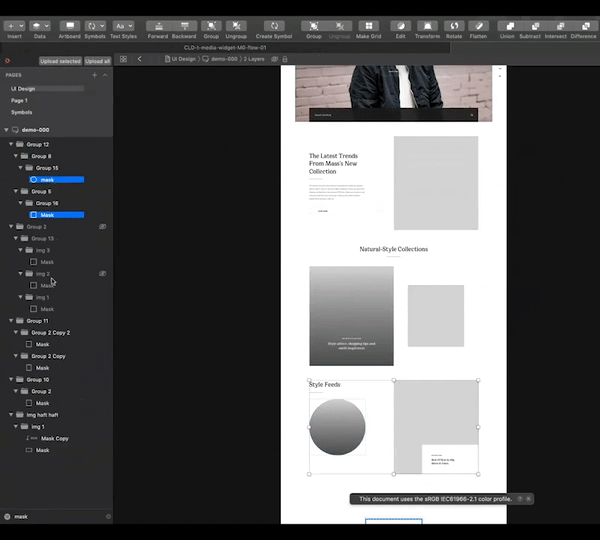Open the Text Styles menu
Image resolution: width=600 pixels, height=540 pixels.
pyautogui.click(x=123, y=26)
